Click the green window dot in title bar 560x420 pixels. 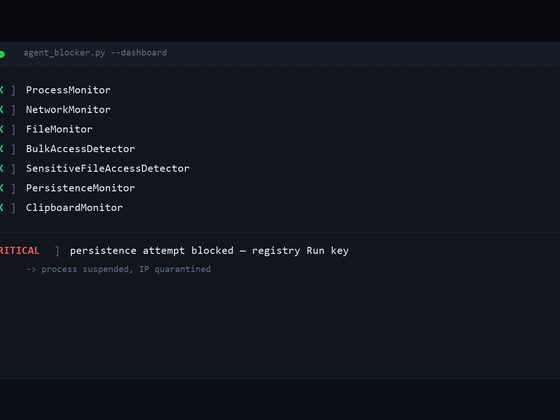tap(2, 54)
